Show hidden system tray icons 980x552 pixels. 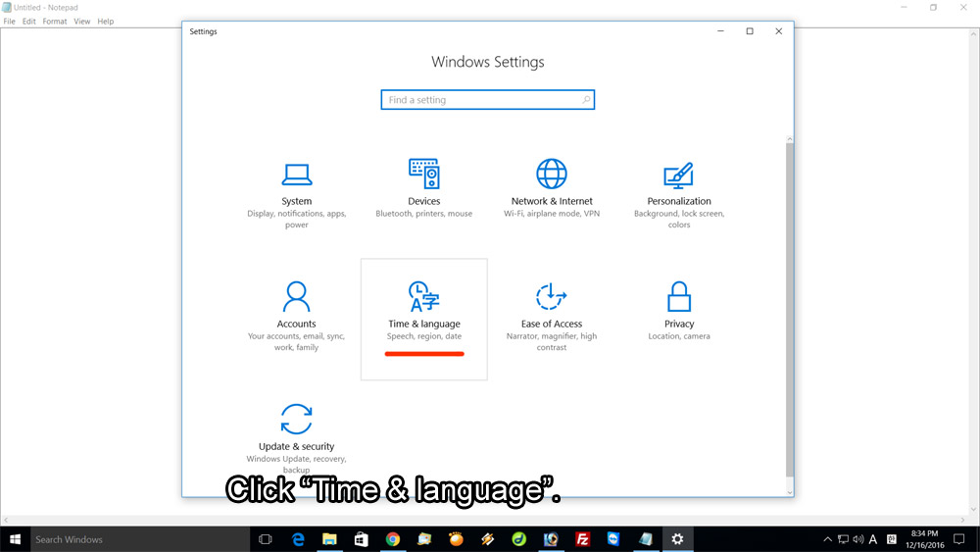[x=827, y=539]
